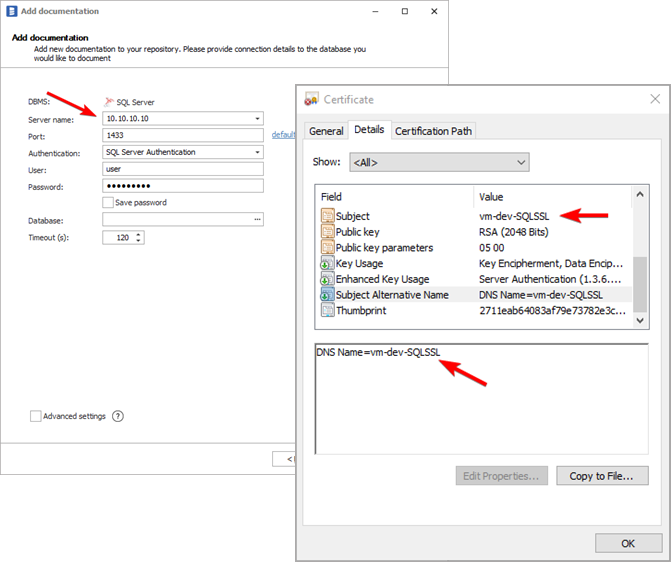Maximize the Add documentation window
The image size is (671, 562).
405,11
